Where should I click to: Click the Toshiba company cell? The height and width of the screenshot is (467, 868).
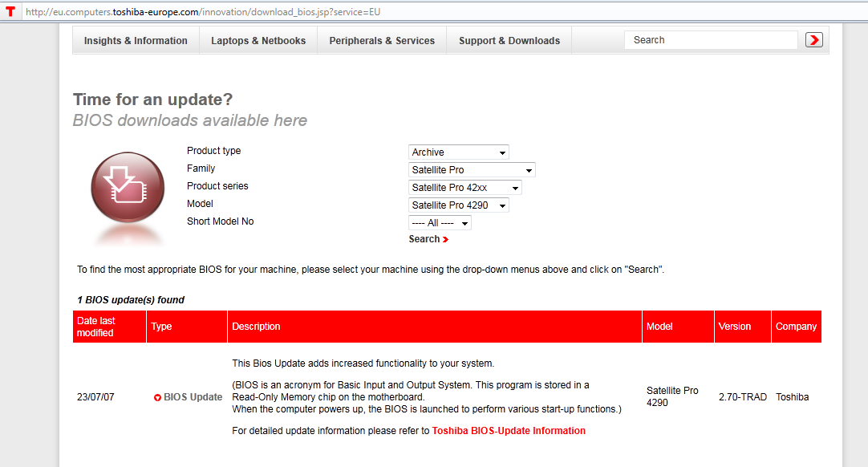[792, 397]
